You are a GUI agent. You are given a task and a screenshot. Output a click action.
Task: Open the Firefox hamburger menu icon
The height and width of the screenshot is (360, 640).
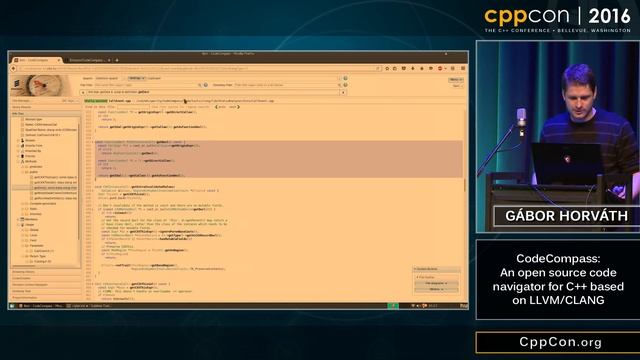coord(463,69)
